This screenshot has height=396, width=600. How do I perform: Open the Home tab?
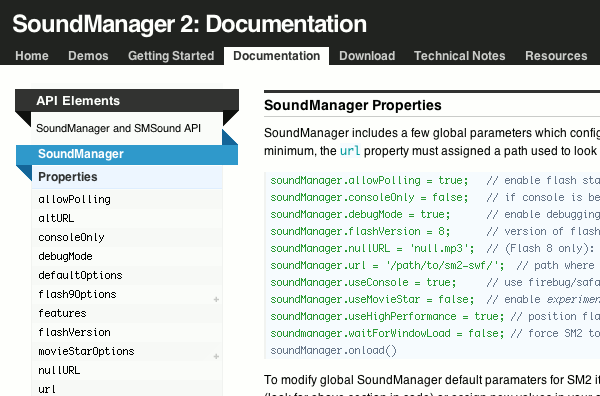click(x=32, y=56)
